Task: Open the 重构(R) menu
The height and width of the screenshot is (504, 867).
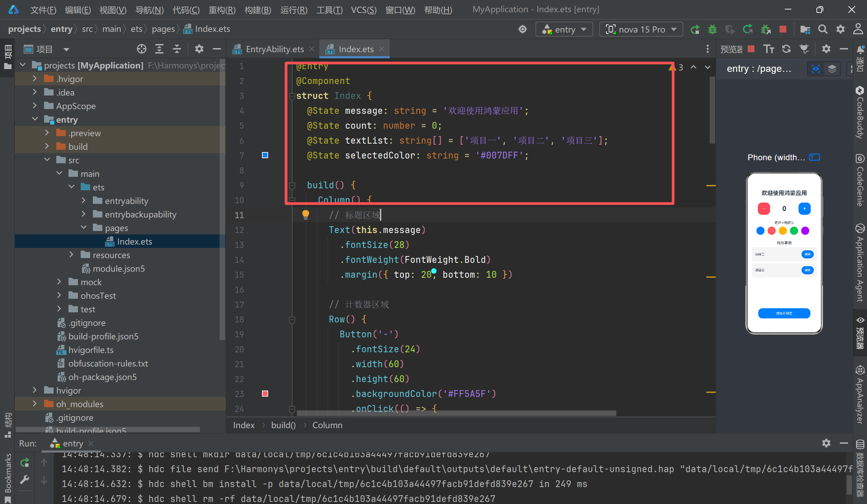Action: (x=222, y=9)
